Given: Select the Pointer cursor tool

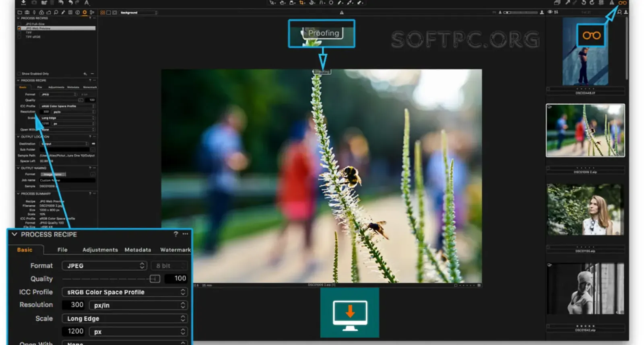Looking at the screenshot, I should tap(272, 3).
